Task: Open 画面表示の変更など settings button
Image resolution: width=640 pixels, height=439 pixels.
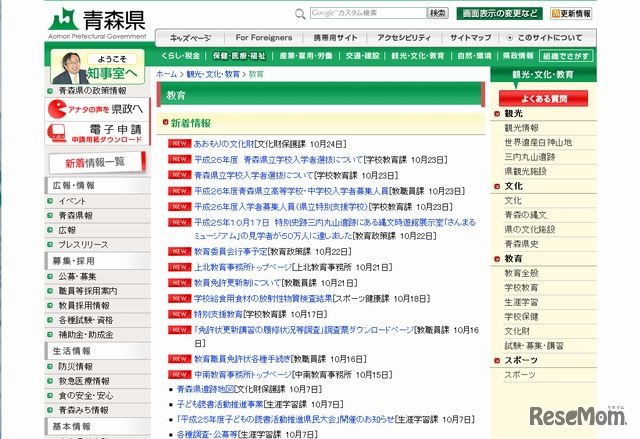Action: pyautogui.click(x=500, y=13)
